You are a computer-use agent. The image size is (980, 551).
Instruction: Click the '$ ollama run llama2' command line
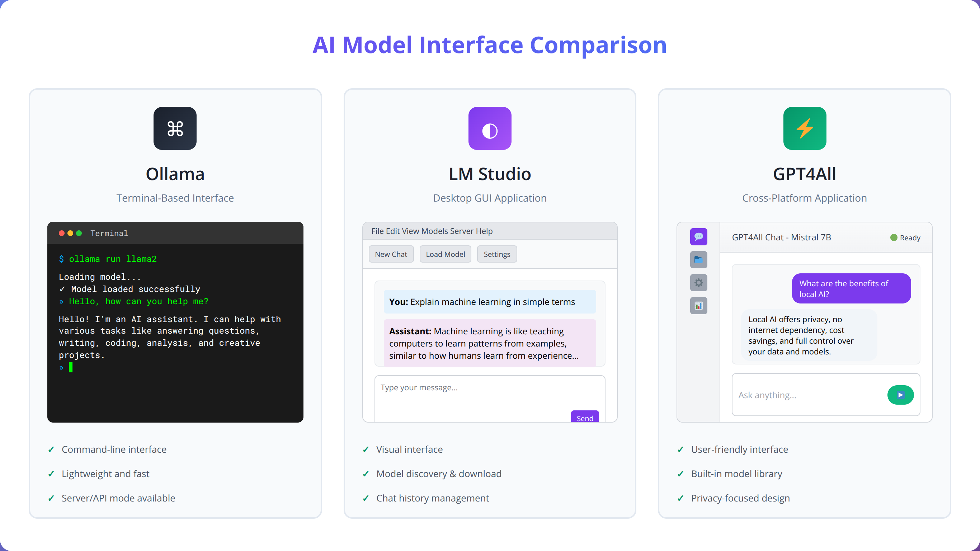click(x=108, y=259)
